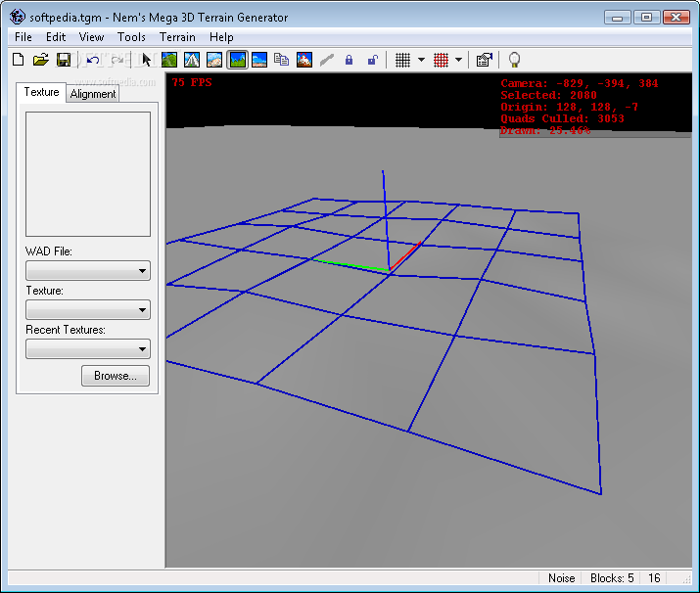
Task: Open the View menu
Action: pos(91,37)
